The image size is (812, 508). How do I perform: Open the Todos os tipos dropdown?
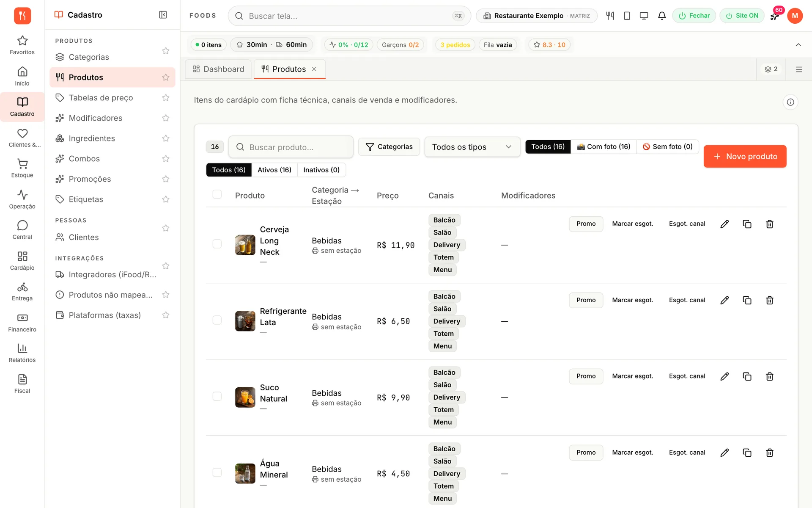tap(472, 147)
